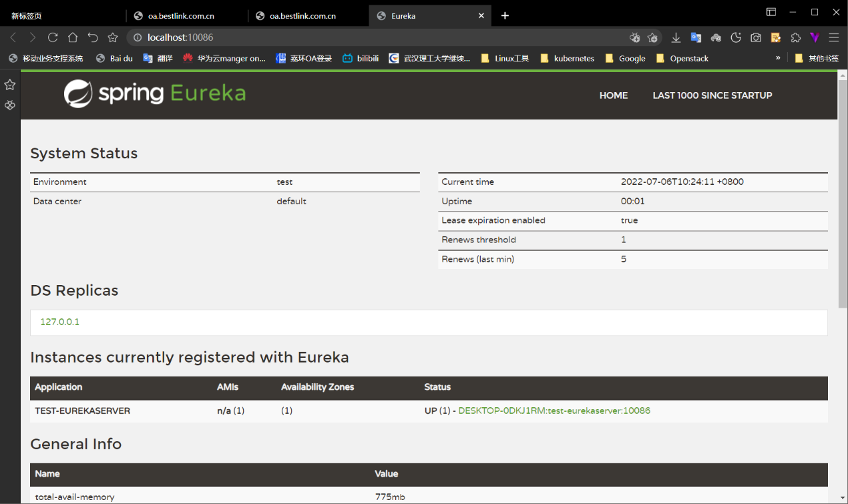Open the extensions puzzle icon
Viewport: 848px width, 504px height.
click(795, 37)
